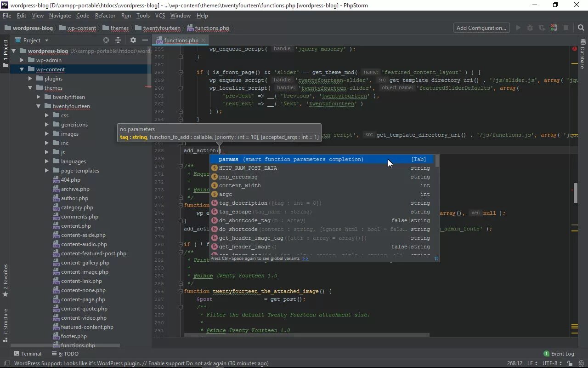The image size is (588, 368).
Task: Click completion popup scrollbar
Action: click(x=437, y=161)
